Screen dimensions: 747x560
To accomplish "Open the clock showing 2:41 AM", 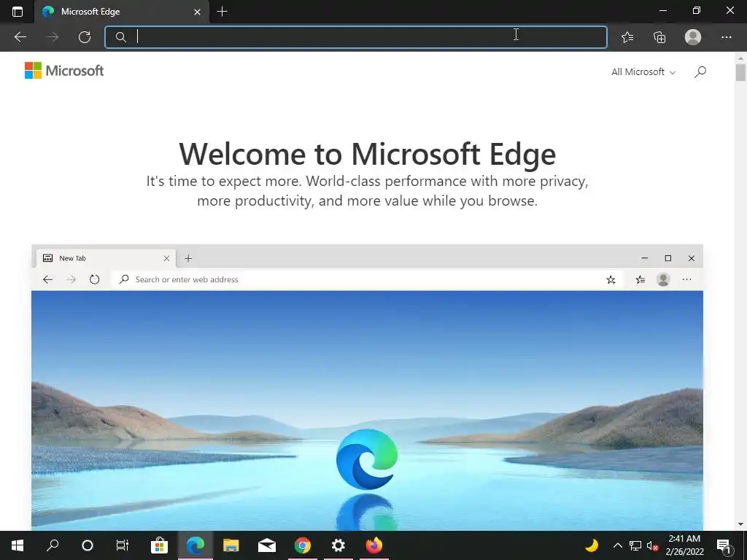I will pos(684,545).
